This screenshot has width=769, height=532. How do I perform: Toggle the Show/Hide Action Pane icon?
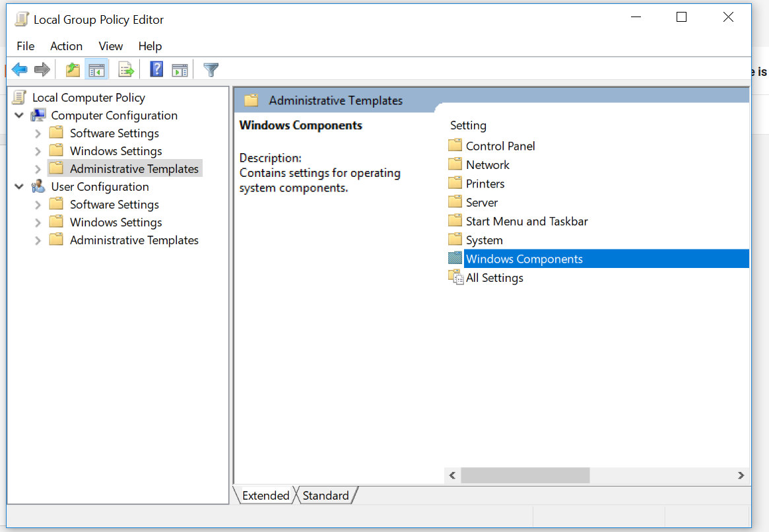pyautogui.click(x=180, y=70)
